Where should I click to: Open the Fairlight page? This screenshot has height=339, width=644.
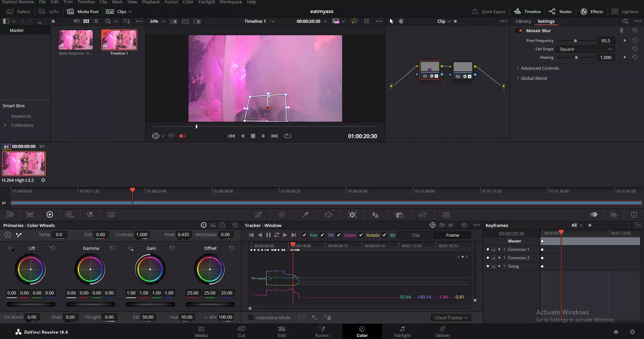tap(402, 332)
